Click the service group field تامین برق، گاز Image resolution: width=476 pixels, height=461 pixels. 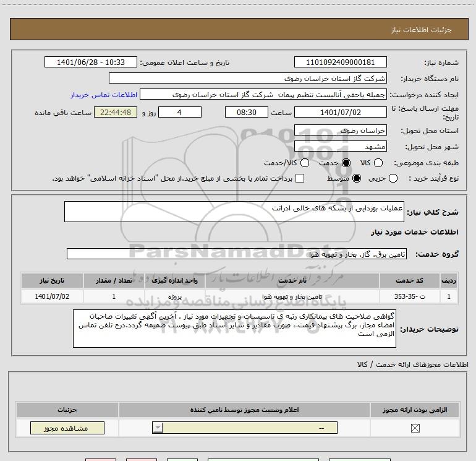click(237, 254)
